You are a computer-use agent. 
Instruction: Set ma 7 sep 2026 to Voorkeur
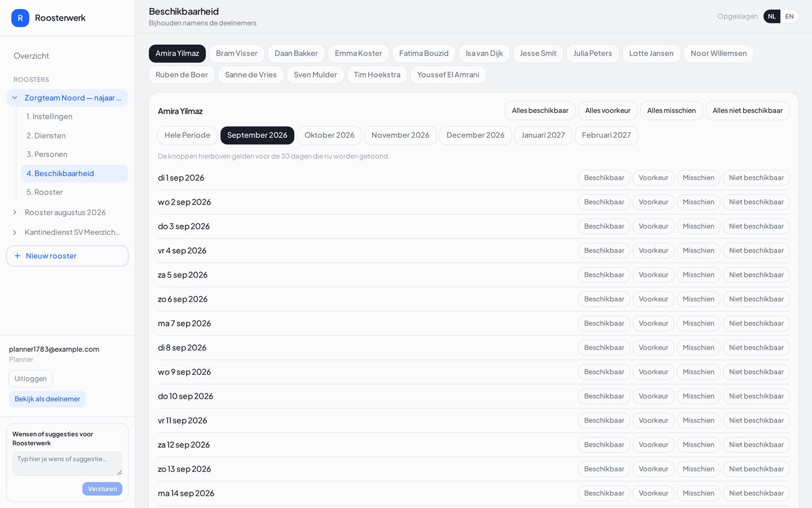654,323
